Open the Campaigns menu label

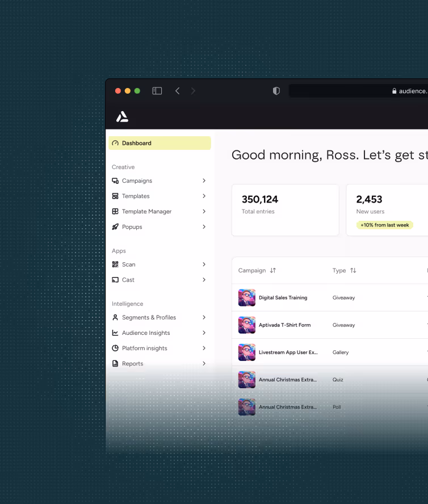coord(137,180)
